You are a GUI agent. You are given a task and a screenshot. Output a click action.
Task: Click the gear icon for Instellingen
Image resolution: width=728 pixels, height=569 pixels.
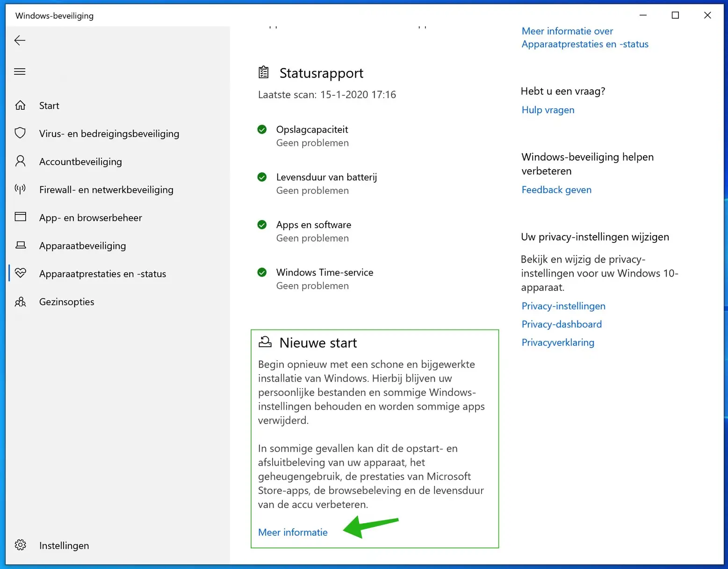[20, 545]
